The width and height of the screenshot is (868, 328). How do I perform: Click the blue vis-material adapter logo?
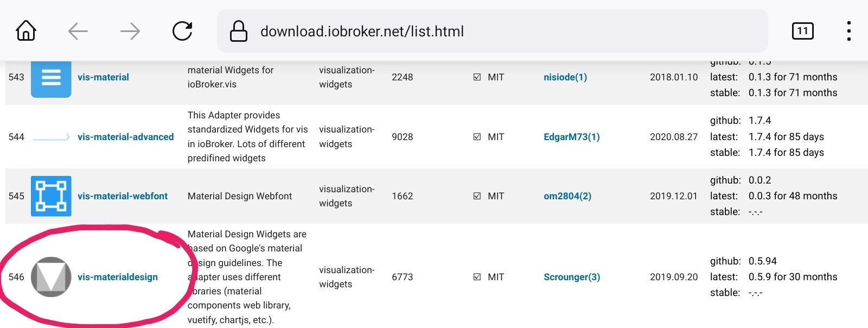51,78
